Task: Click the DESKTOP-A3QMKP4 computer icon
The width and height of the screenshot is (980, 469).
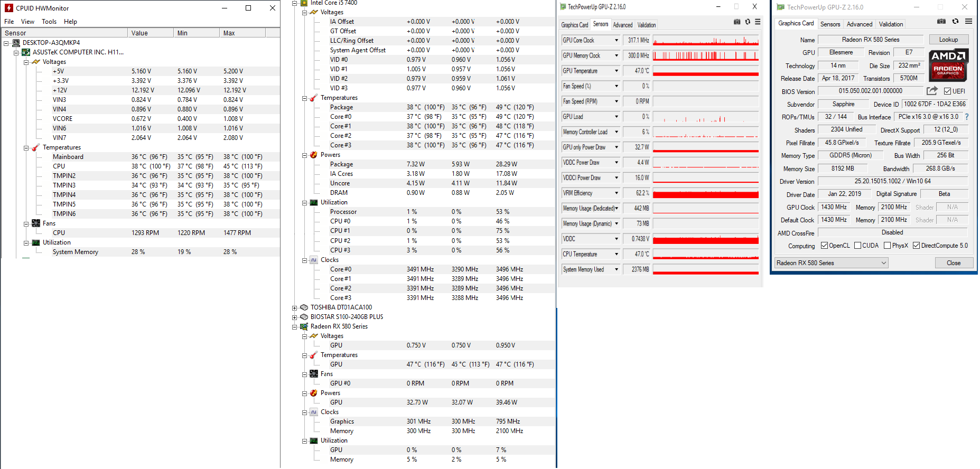Action: click(x=16, y=43)
